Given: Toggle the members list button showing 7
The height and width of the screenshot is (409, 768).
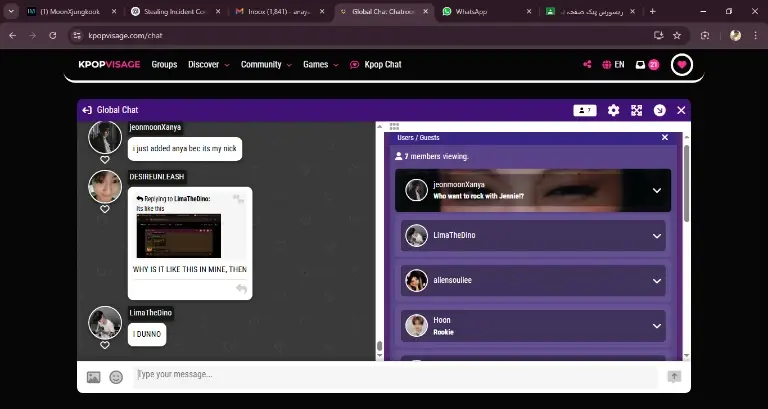Looking at the screenshot, I should (x=585, y=110).
